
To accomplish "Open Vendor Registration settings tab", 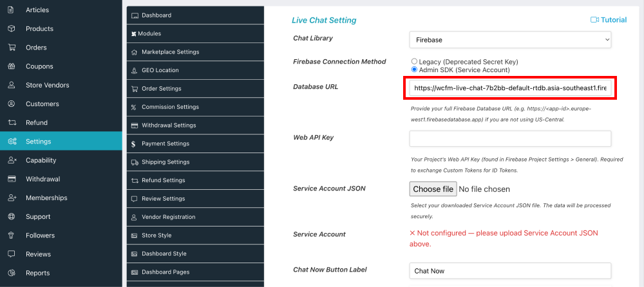I will 168,217.
